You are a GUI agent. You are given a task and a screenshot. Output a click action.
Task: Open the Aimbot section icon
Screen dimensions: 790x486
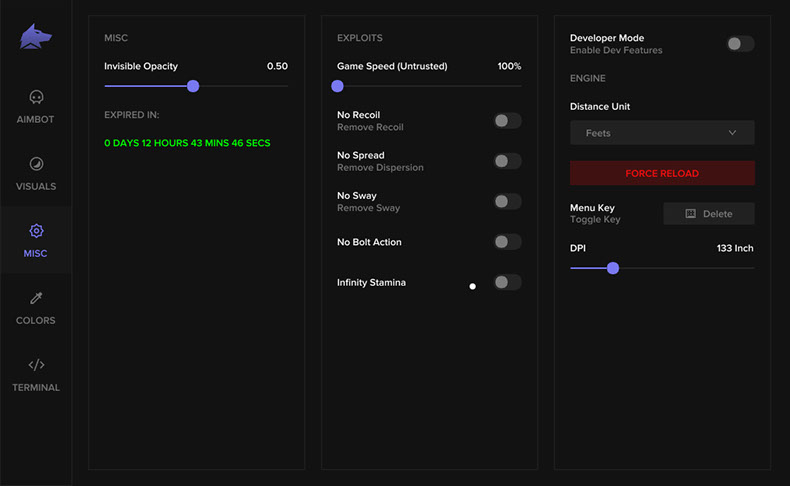click(x=36, y=98)
